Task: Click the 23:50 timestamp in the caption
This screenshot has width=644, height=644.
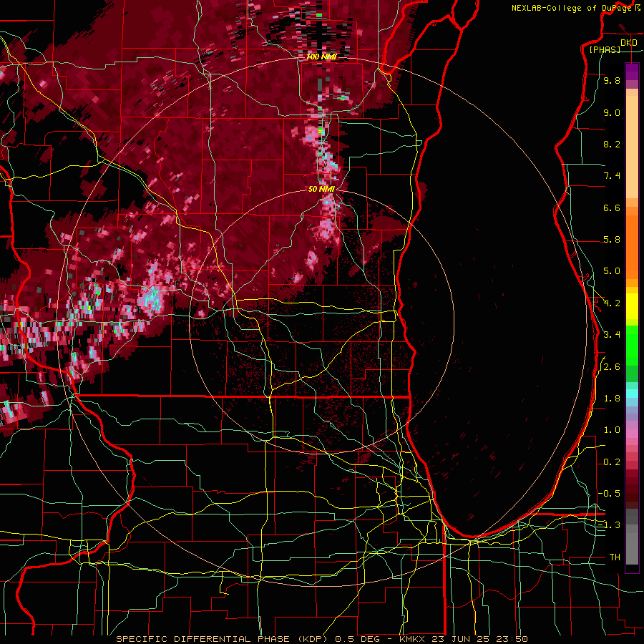Action: (512, 639)
